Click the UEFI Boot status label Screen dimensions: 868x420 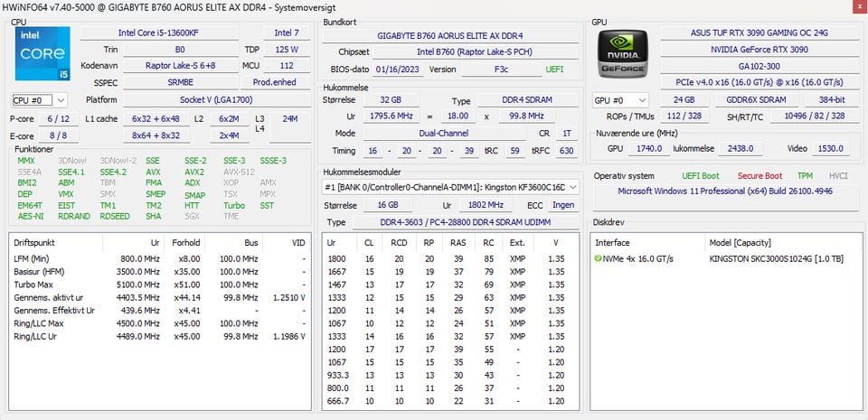[x=701, y=176]
